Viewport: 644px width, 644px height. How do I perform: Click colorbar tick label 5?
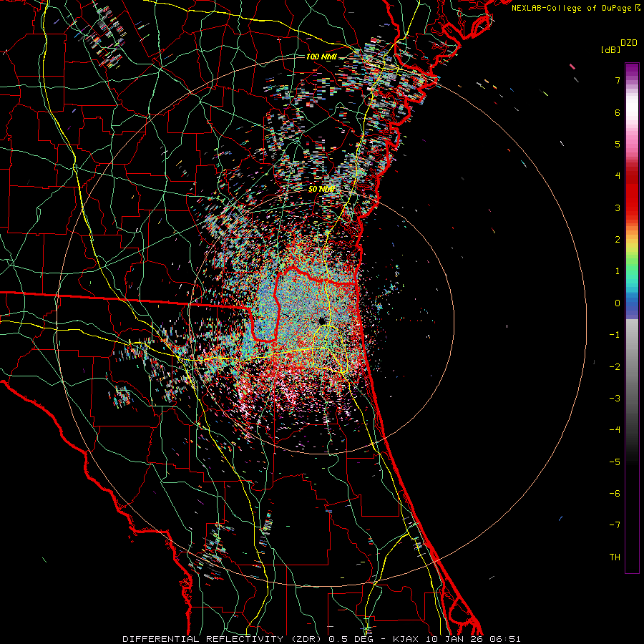pyautogui.click(x=618, y=144)
